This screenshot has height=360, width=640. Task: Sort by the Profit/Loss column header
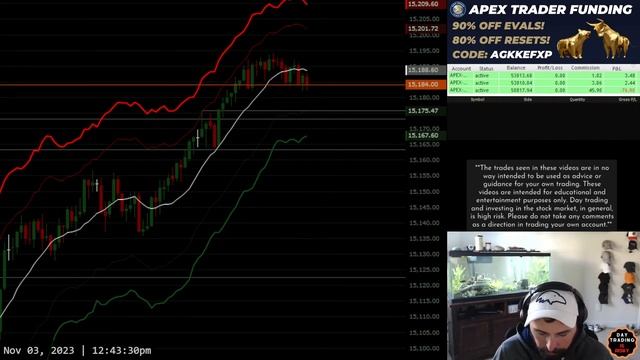tap(550, 68)
